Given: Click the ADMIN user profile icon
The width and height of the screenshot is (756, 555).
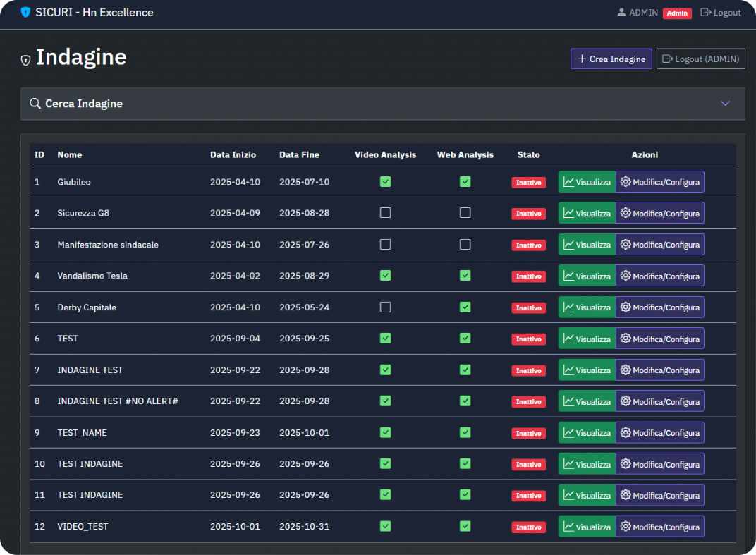Looking at the screenshot, I should (621, 12).
